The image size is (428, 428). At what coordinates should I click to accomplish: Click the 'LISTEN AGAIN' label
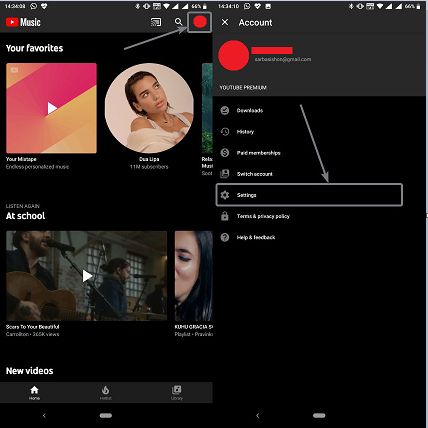(x=23, y=206)
